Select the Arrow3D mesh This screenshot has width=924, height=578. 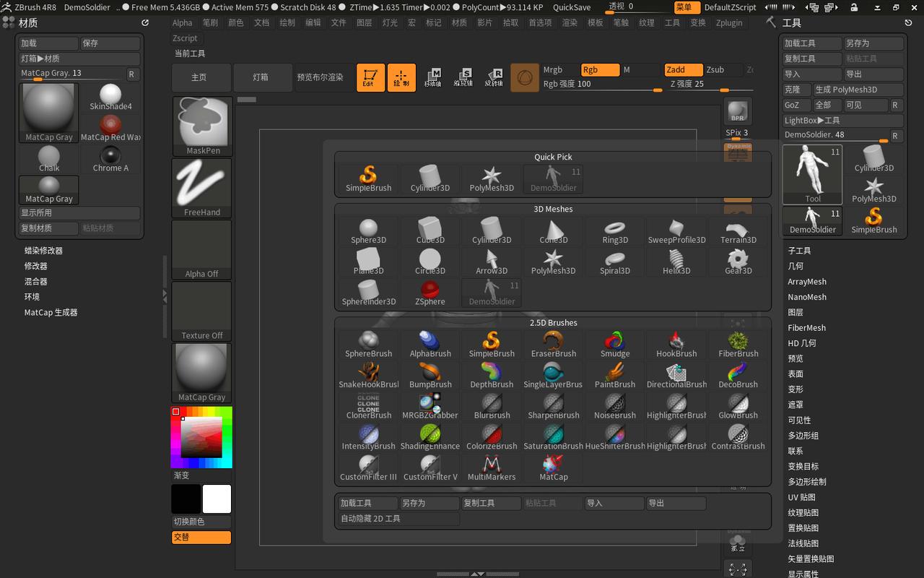tap(492, 262)
